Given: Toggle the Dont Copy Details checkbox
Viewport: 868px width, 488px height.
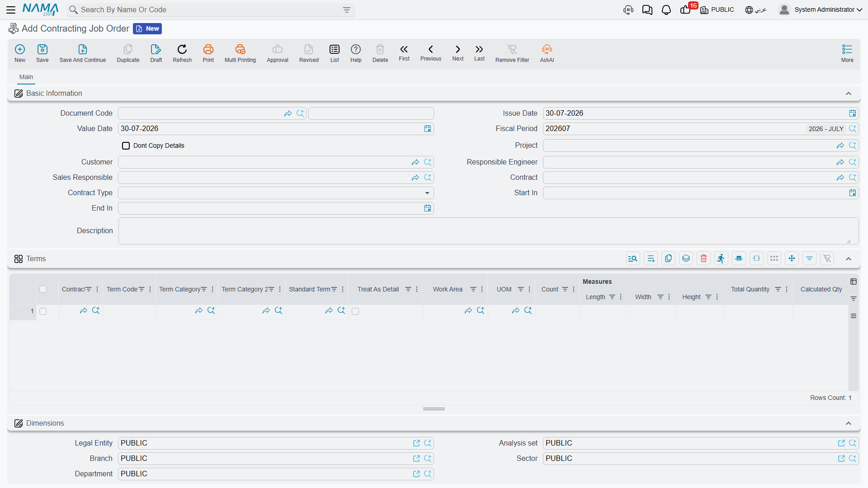Looking at the screenshot, I should point(126,145).
